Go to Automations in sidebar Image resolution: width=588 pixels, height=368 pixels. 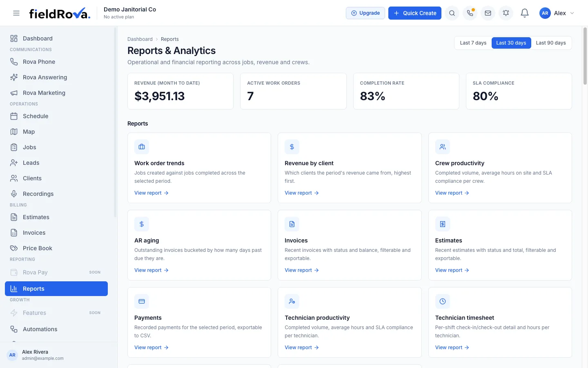(56, 329)
